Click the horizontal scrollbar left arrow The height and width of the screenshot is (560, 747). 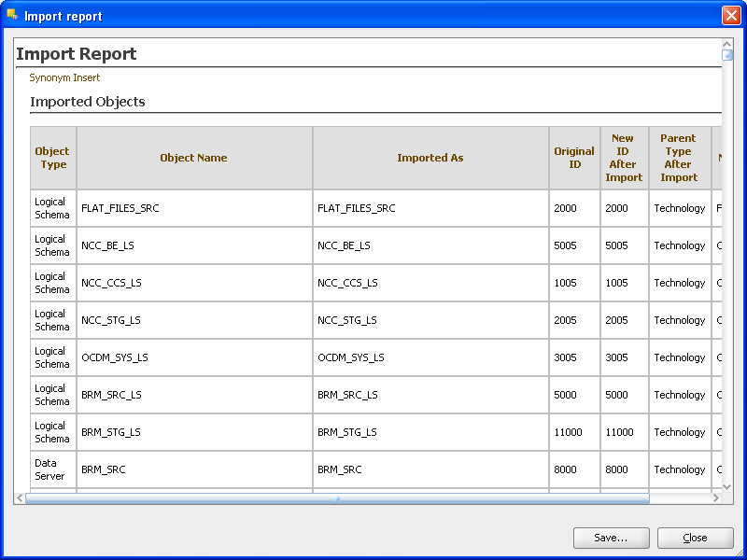coord(20,498)
